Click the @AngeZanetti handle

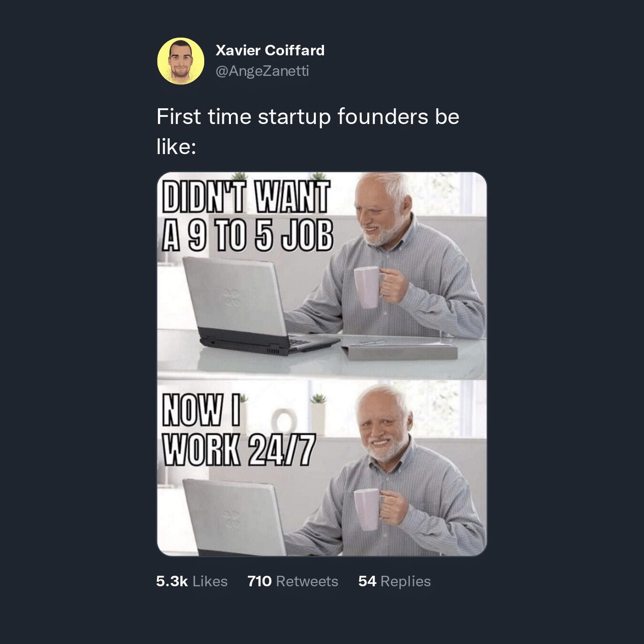coord(262,71)
